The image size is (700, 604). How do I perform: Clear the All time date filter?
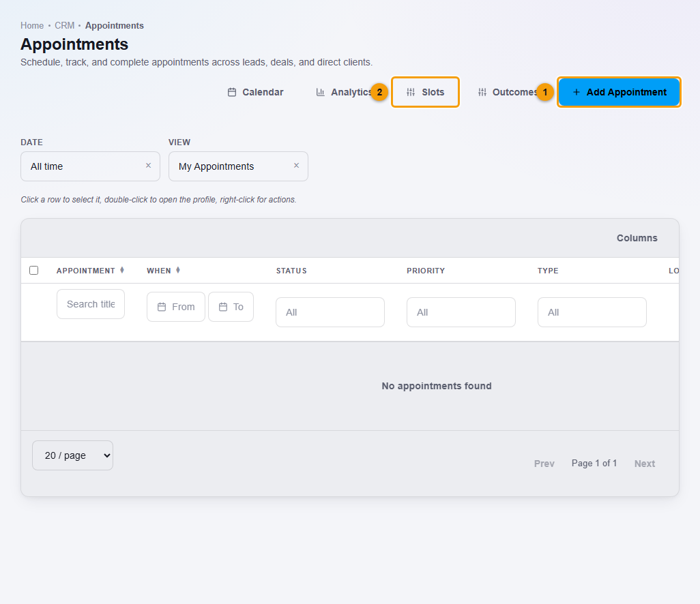point(148,166)
